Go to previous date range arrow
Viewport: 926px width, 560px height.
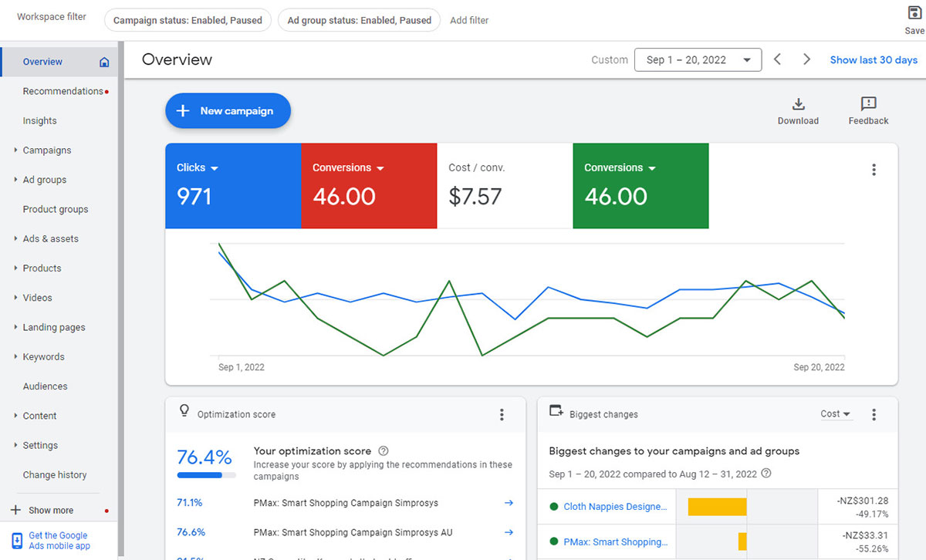(778, 59)
